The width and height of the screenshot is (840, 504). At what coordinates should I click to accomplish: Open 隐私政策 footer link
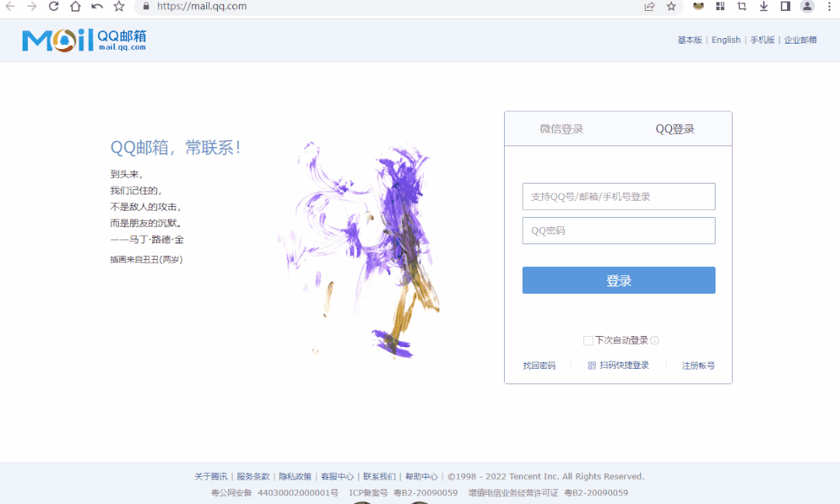pos(295,477)
